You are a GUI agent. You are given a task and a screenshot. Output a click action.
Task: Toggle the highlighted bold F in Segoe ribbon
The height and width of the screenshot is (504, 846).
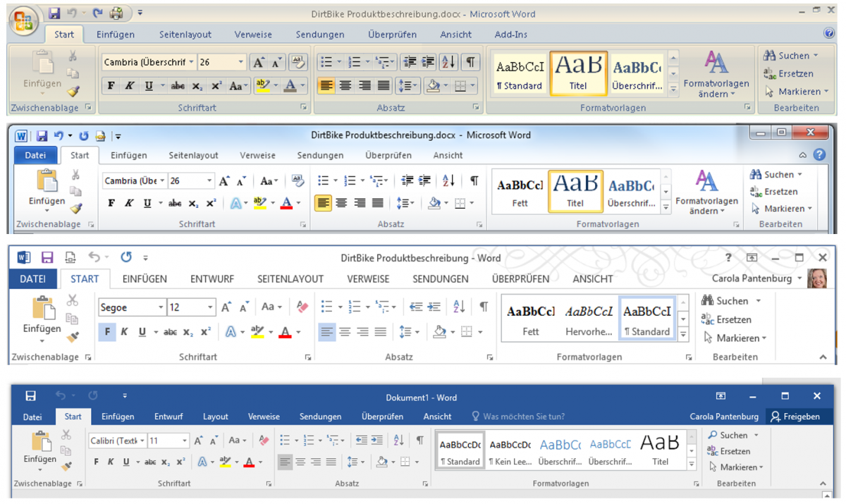pos(107,331)
